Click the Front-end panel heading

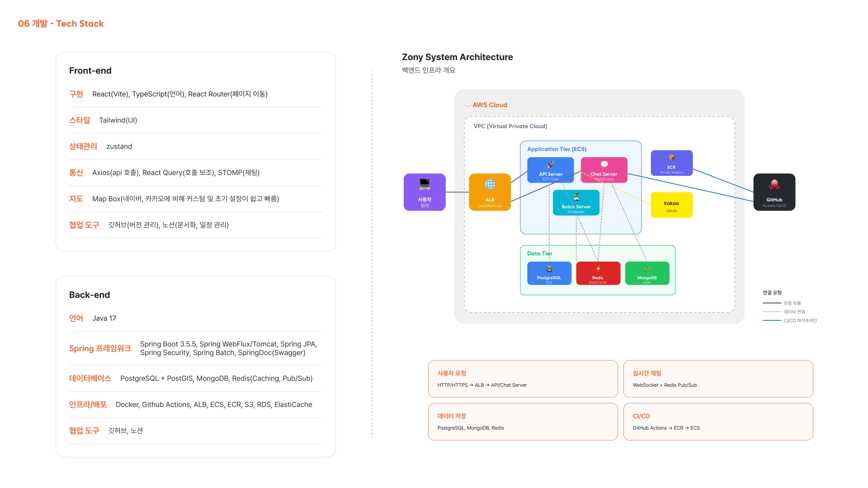[x=90, y=70]
